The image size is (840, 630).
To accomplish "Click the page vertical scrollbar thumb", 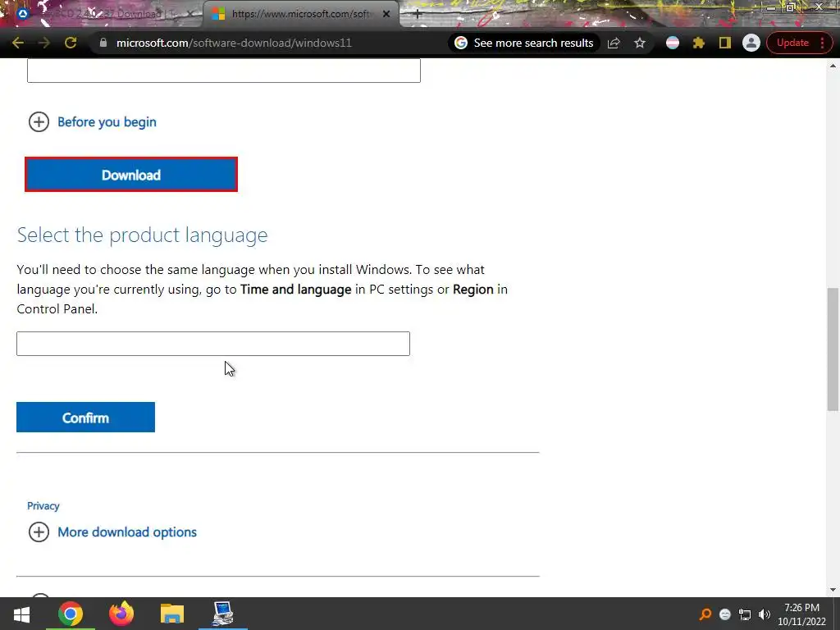I will pyautogui.click(x=833, y=349).
